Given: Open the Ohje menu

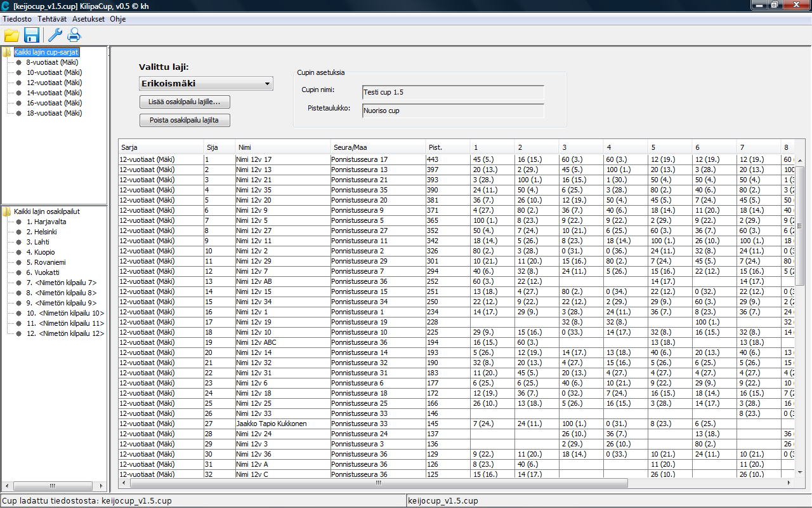Looking at the screenshot, I should coord(118,19).
